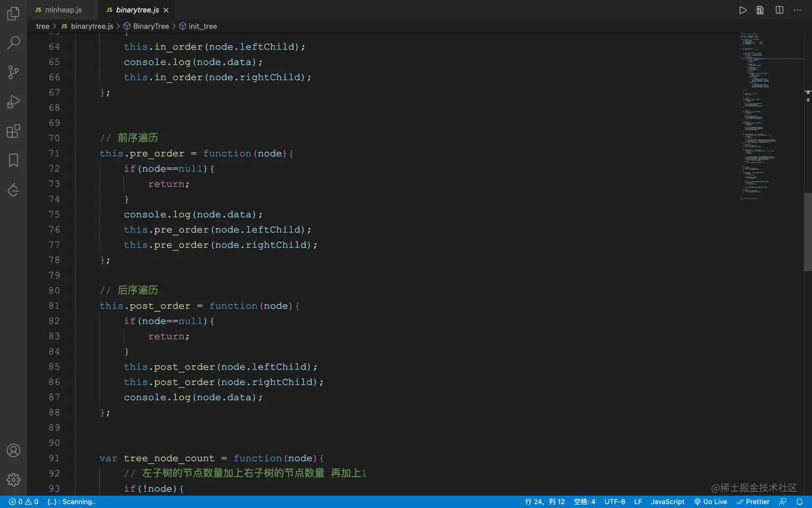The width and height of the screenshot is (812, 508).
Task: Click the comment about 左子树的节点数量
Action: [245, 473]
